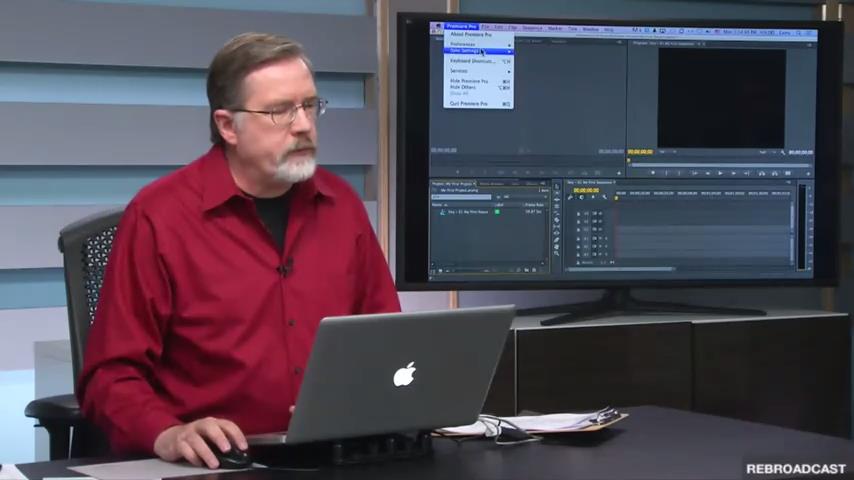The width and height of the screenshot is (854, 480).
Task: Select the Zoom tool in Tools panel
Action: pos(557,253)
